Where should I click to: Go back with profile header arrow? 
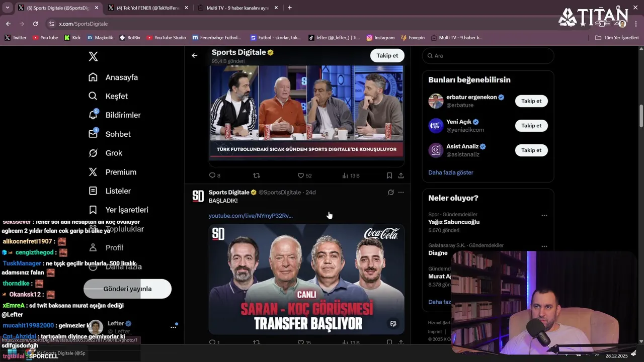tap(194, 56)
